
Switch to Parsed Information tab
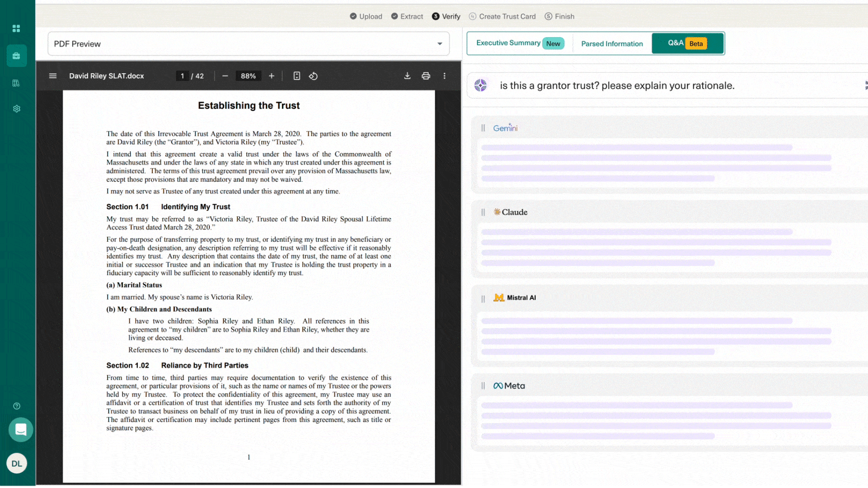pyautogui.click(x=612, y=44)
